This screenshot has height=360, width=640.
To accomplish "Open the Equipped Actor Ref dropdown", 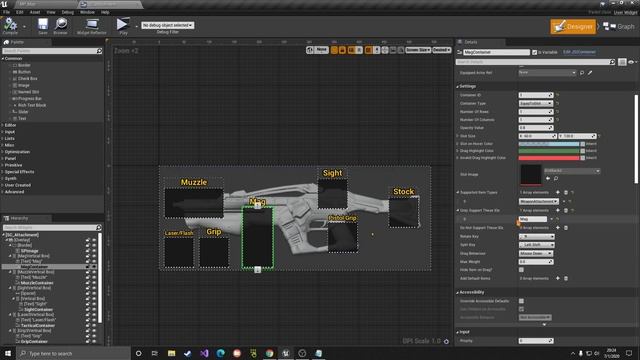I will pyautogui.click(x=547, y=73).
